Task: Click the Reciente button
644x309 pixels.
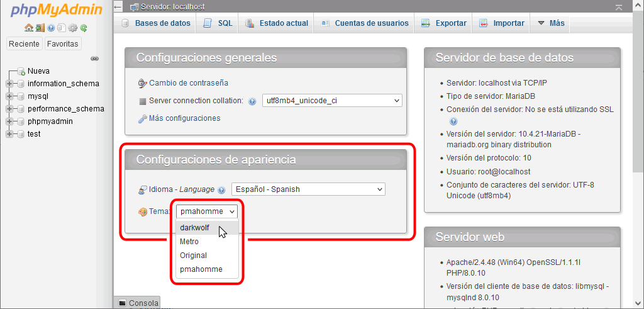Action: click(25, 43)
